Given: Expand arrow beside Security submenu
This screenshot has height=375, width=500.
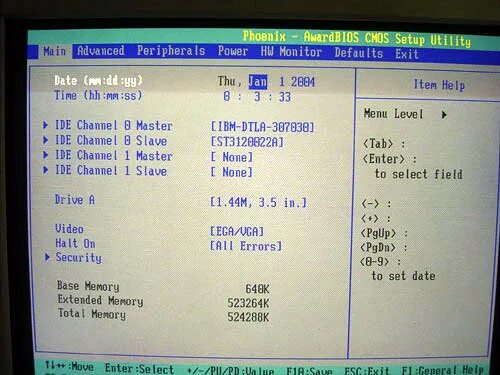Looking at the screenshot, I should 47,257.
